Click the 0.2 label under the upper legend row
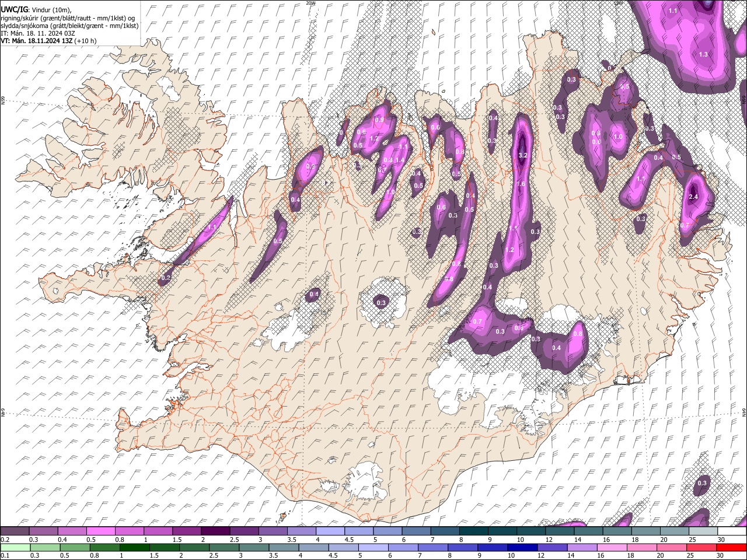This screenshot has height=560, width=747. 5,540
